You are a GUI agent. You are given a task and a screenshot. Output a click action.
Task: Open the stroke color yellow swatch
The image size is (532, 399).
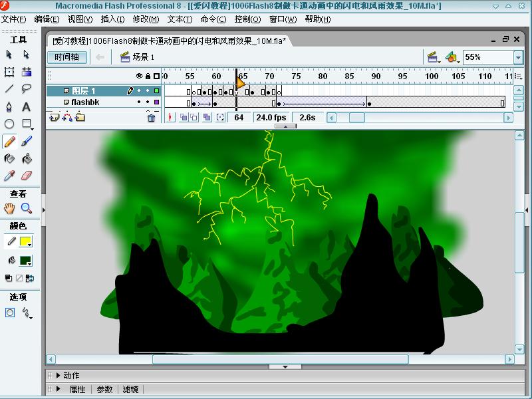click(26, 241)
